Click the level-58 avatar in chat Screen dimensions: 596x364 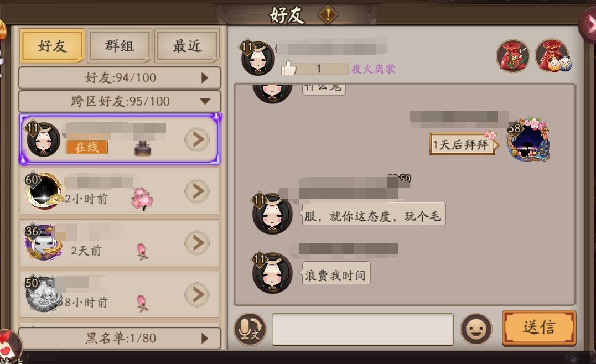click(x=528, y=139)
